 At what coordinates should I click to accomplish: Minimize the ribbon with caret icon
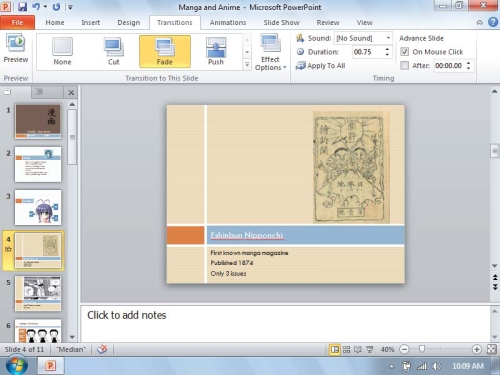pos(479,23)
